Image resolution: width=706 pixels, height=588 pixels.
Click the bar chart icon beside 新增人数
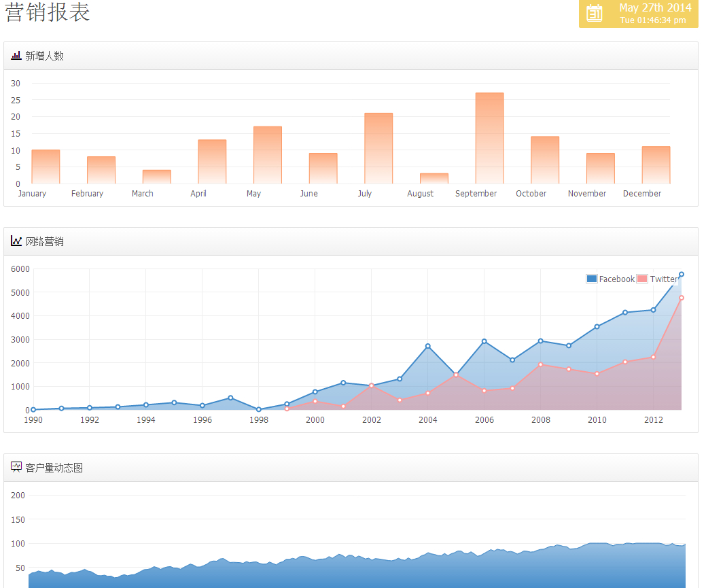point(16,56)
